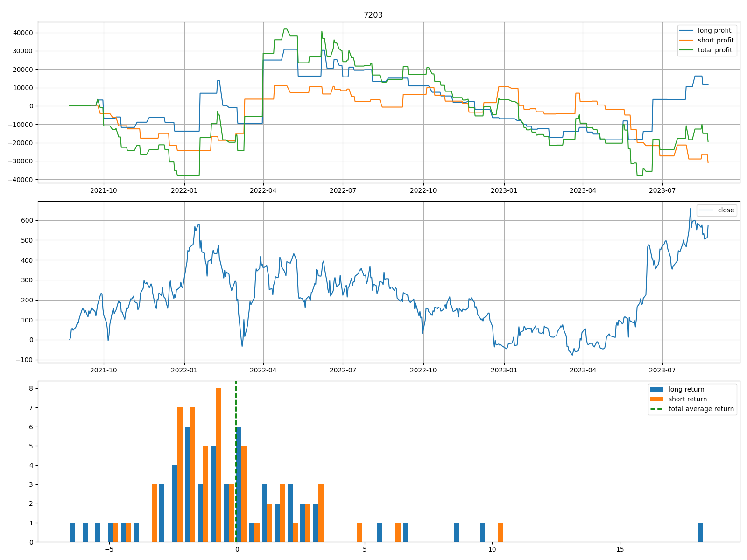Click 2021-10 date label under the profit chart

click(x=104, y=190)
